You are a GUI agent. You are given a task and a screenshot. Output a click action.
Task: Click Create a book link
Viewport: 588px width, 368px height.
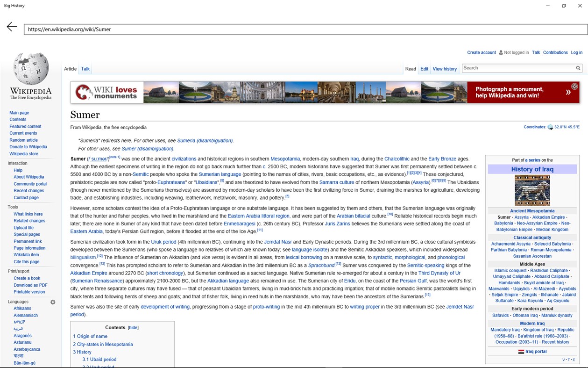click(27, 279)
